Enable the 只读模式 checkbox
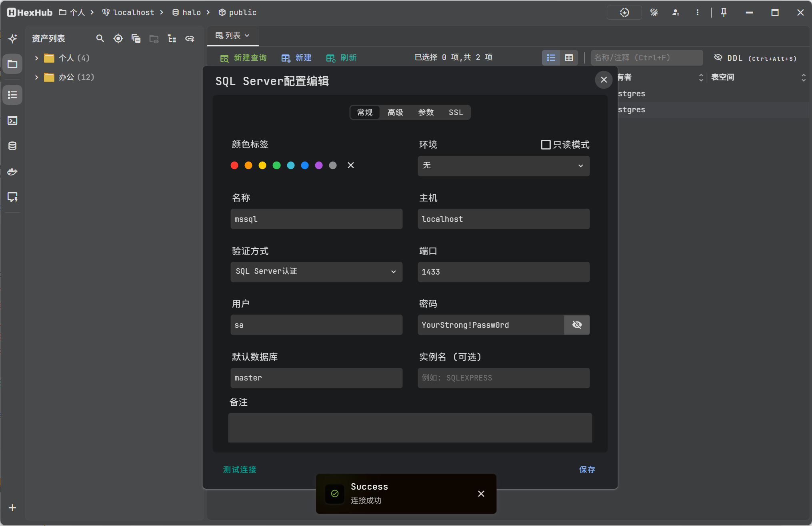812x526 pixels. pyautogui.click(x=546, y=144)
